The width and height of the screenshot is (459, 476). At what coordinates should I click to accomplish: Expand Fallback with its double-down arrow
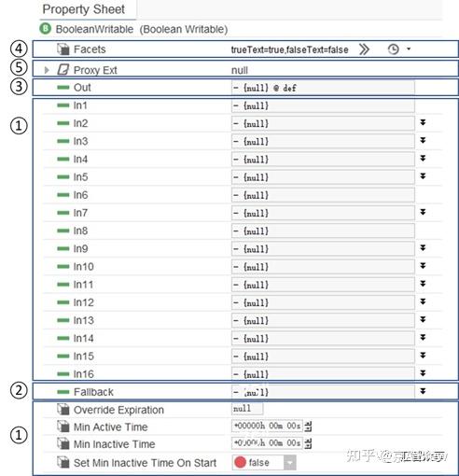(423, 391)
